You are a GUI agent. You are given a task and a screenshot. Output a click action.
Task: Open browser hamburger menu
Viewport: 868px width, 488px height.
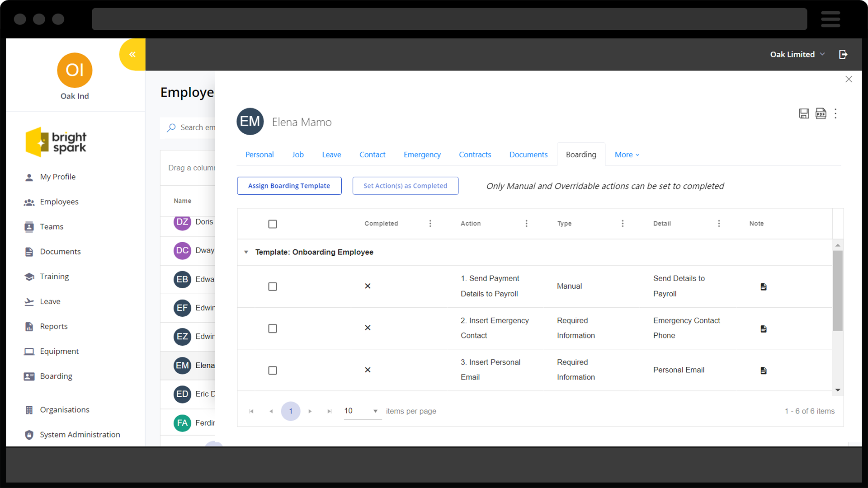(x=830, y=19)
